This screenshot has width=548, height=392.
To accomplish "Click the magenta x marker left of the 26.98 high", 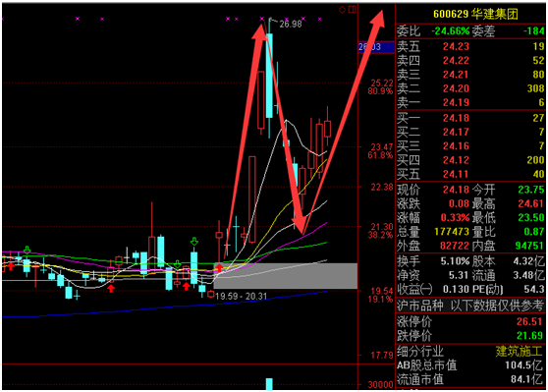I will tap(262, 19).
